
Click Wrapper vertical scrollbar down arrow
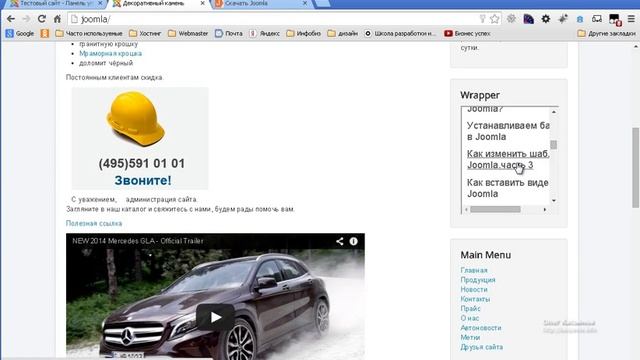[553, 200]
